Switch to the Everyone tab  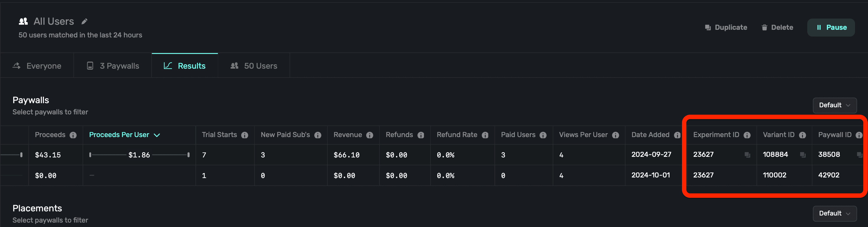click(x=37, y=66)
